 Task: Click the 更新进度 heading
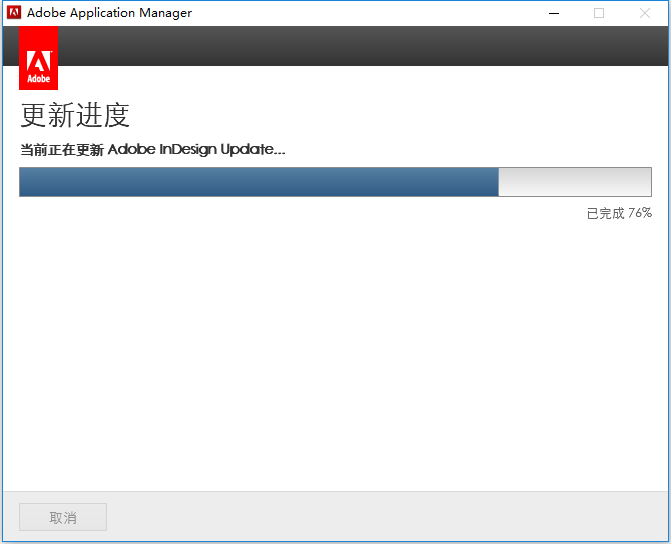[x=75, y=115]
